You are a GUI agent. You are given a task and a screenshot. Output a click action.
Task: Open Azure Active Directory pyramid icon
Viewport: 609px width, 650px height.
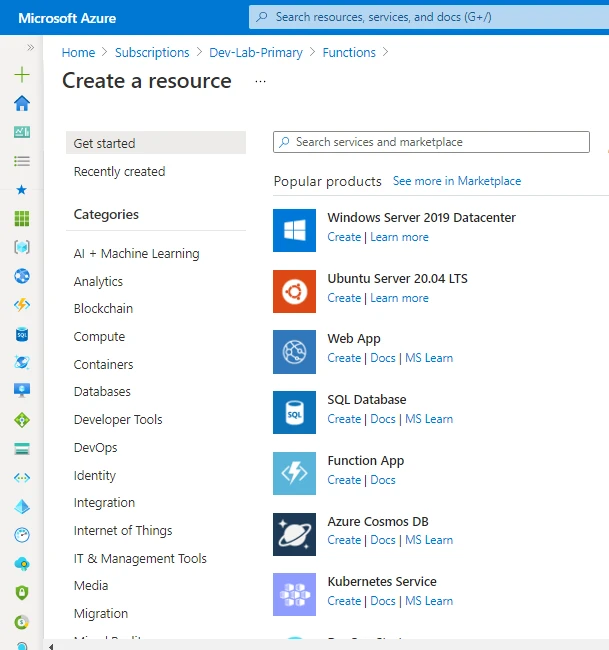(x=22, y=507)
